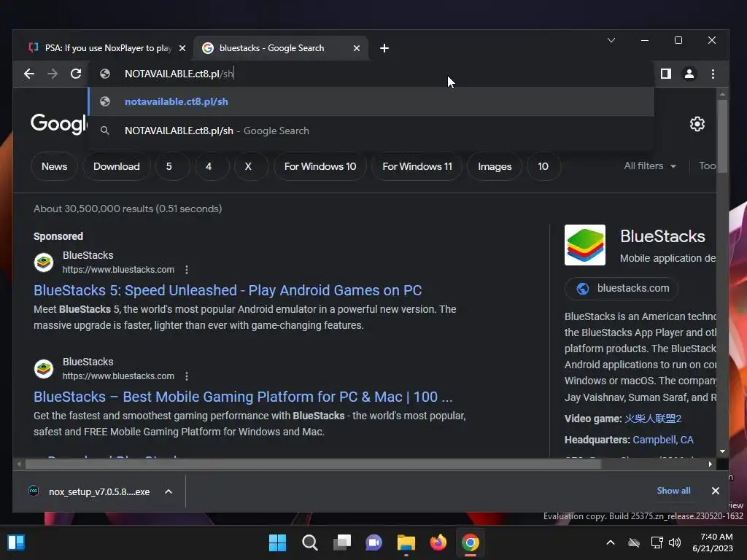Open Task View in taskbar
The image size is (747, 560).
point(342,542)
